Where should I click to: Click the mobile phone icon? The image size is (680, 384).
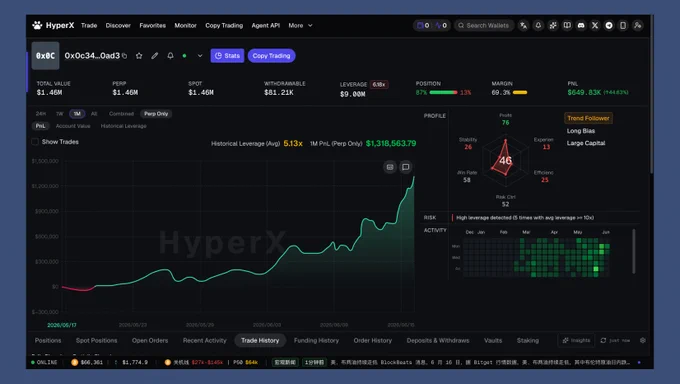pos(623,26)
